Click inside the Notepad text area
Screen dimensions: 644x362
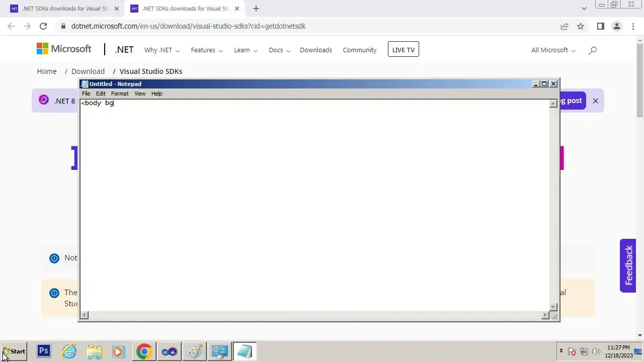(314, 205)
